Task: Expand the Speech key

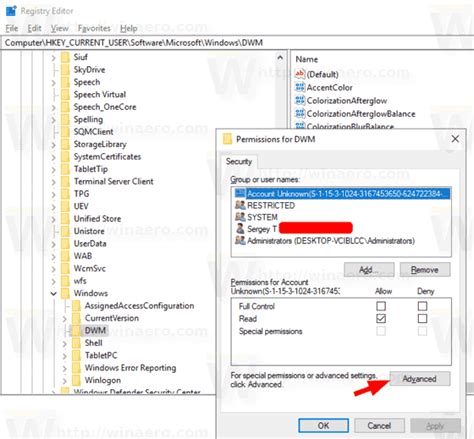Action: [53, 82]
